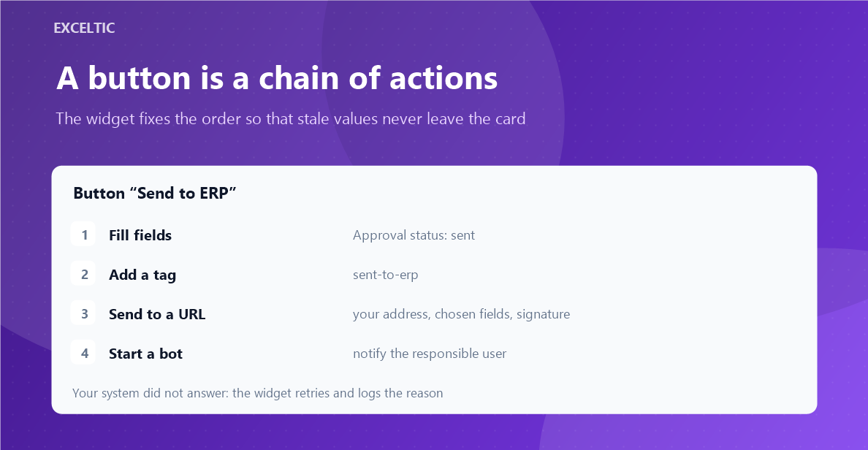Select step number 1 badge

(83, 234)
